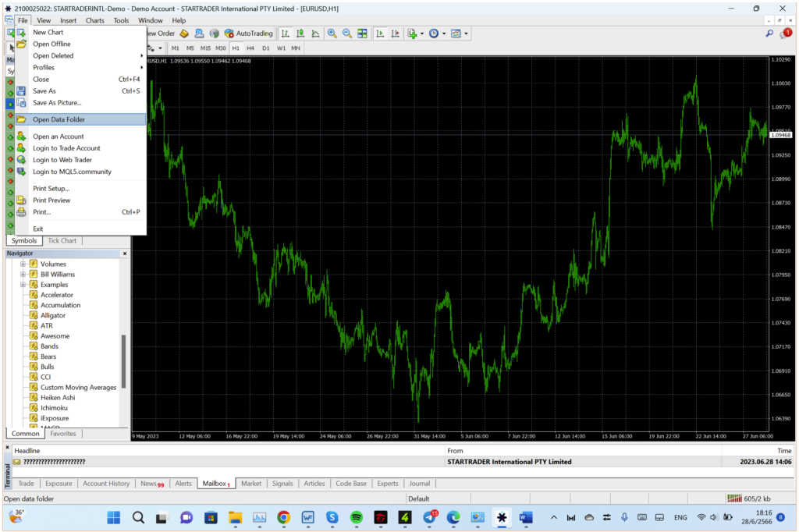Switch to the MN timeframe
This screenshot has width=799, height=532.
[x=296, y=48]
